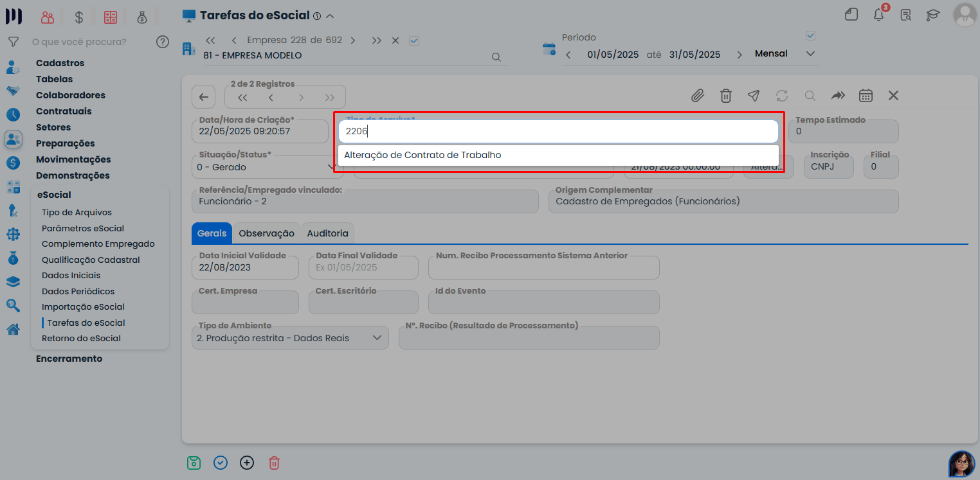The height and width of the screenshot is (480, 980).
Task: Open the clock icon in left sidebar
Action: pos(13,114)
